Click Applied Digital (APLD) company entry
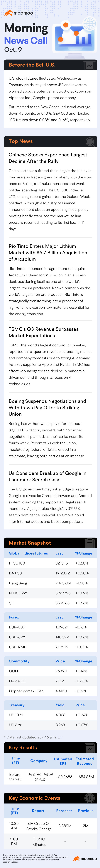 click(41, 777)
